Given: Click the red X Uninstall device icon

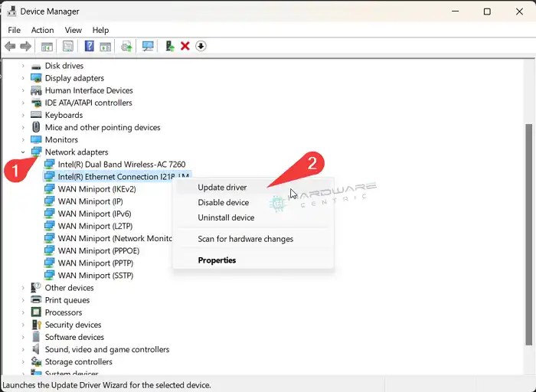Looking at the screenshot, I should [185, 46].
